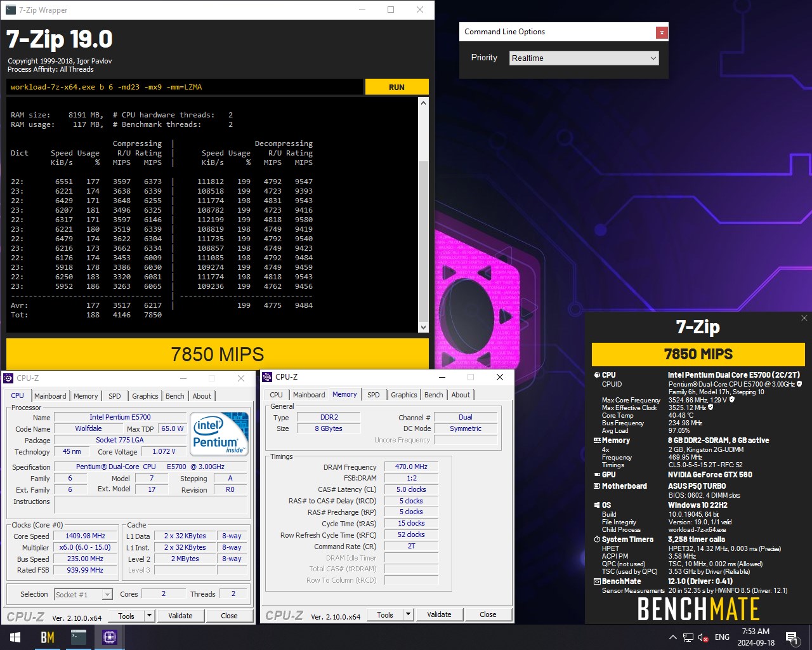Click the muted volume tray icon
Screen dimensions: 812x650
click(704, 637)
